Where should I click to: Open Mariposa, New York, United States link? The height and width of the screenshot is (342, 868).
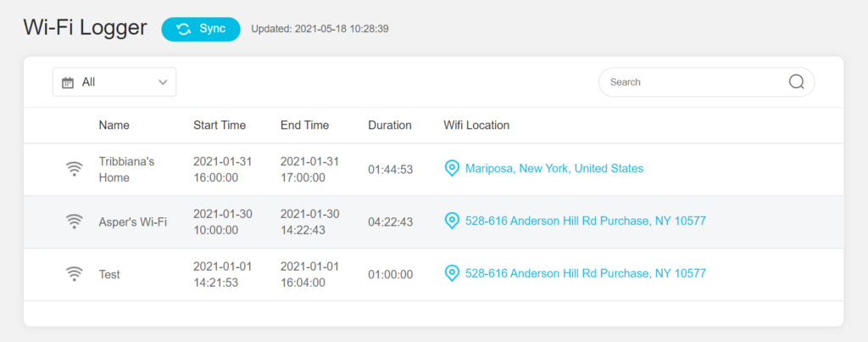click(x=554, y=169)
